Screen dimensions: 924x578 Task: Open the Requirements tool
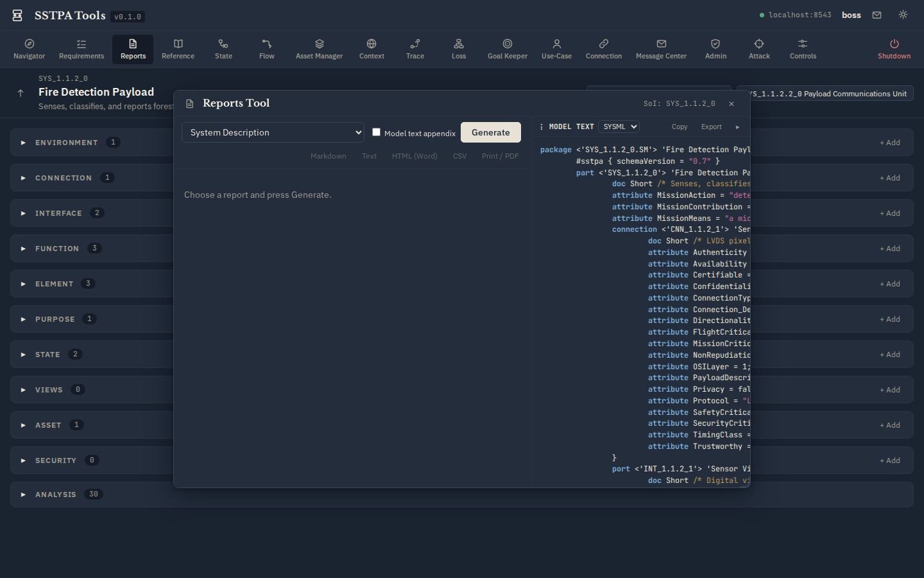81,49
